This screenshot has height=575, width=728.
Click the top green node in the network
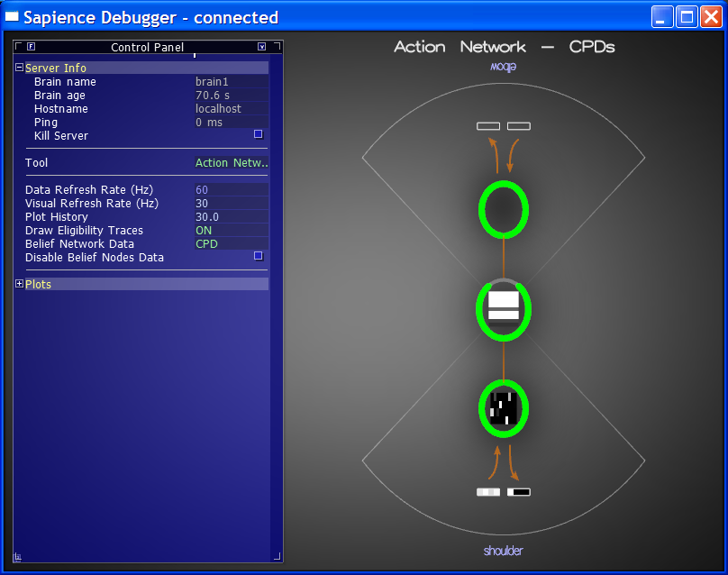503,209
